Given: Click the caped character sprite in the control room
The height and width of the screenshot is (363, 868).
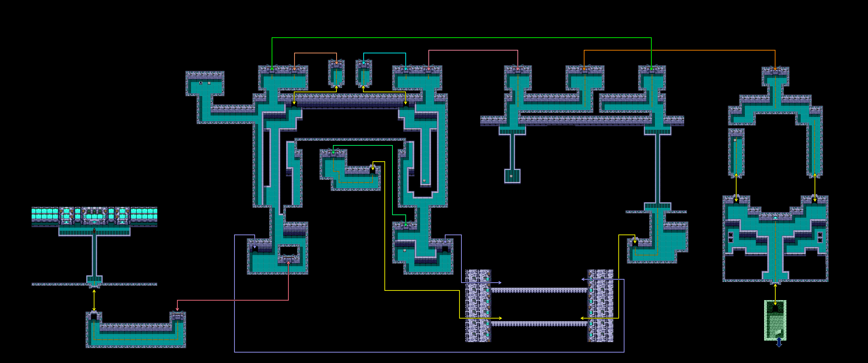Looking at the screenshot, I should tap(94, 231).
